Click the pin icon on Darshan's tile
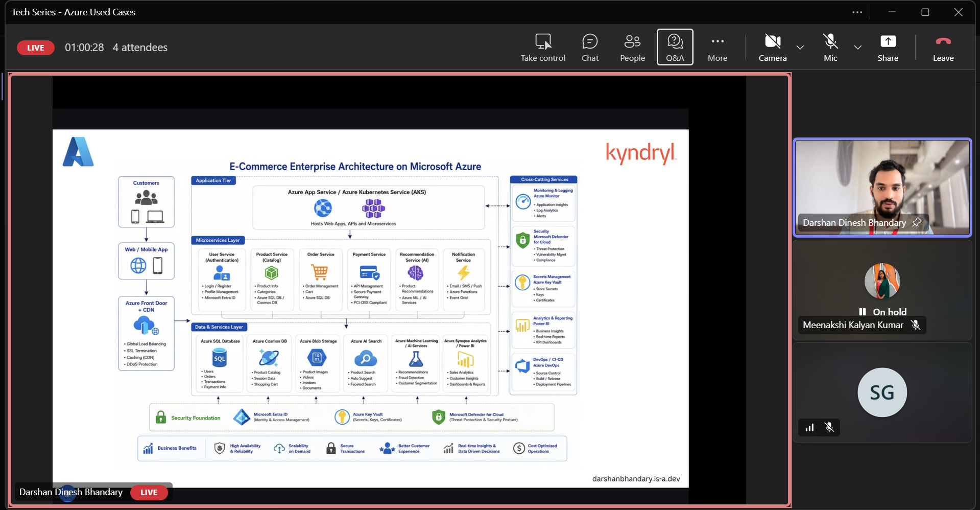 [917, 222]
